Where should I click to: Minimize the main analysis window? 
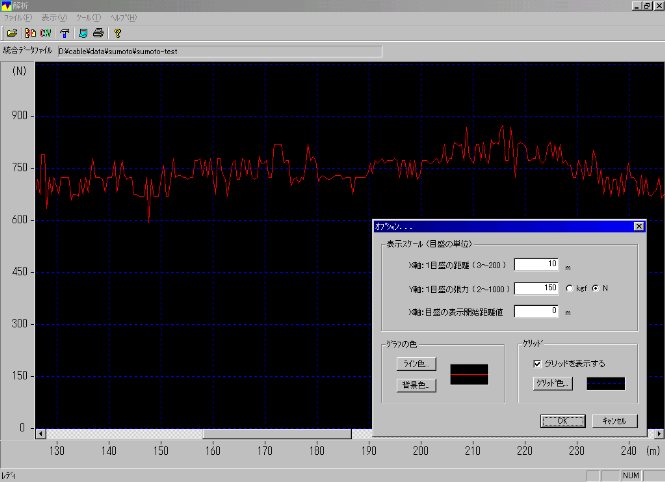pyautogui.click(x=637, y=6)
